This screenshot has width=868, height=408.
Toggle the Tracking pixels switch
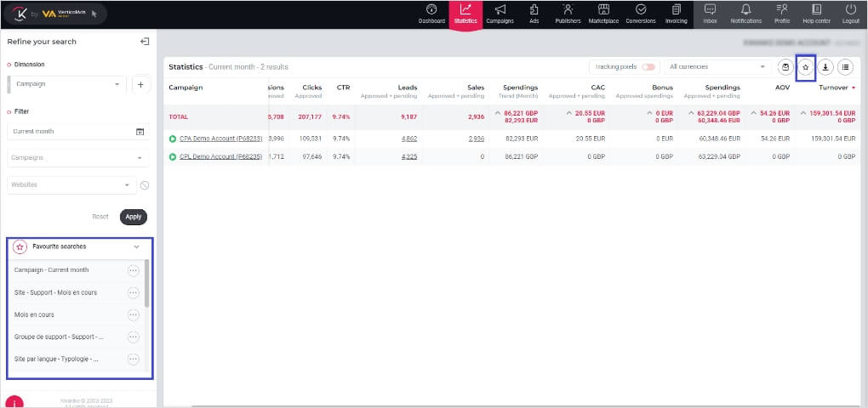tap(649, 67)
